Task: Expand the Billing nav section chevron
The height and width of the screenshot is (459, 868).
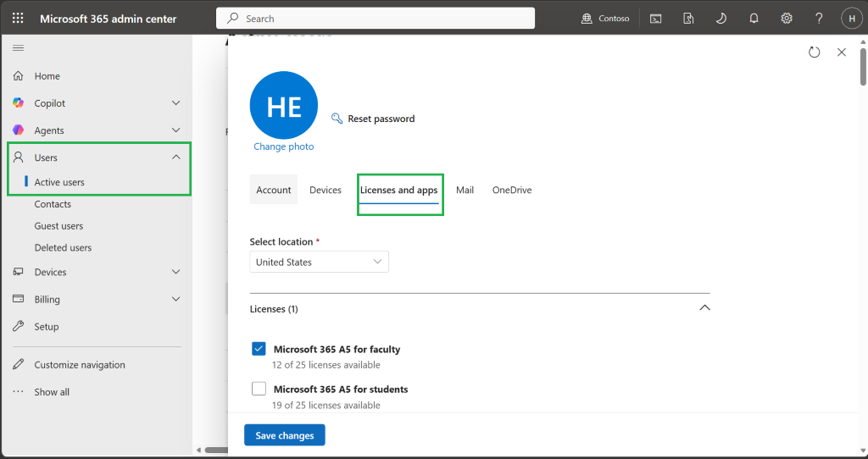Action: (176, 299)
